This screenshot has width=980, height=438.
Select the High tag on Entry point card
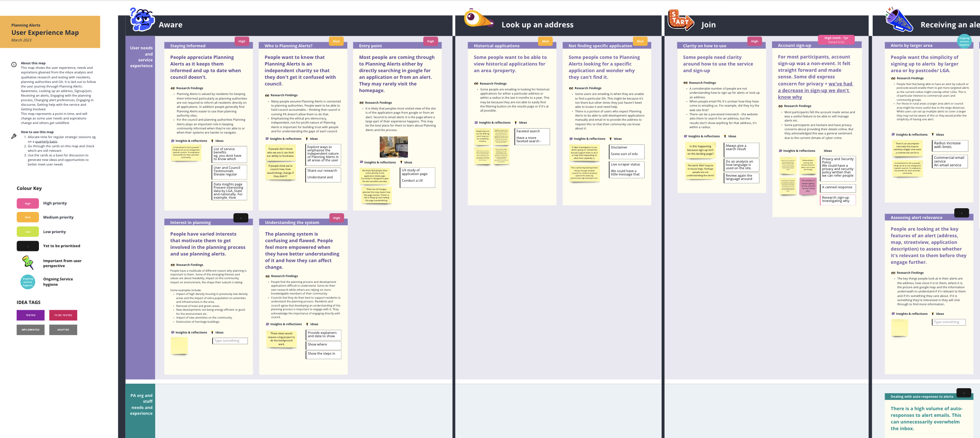click(x=431, y=41)
